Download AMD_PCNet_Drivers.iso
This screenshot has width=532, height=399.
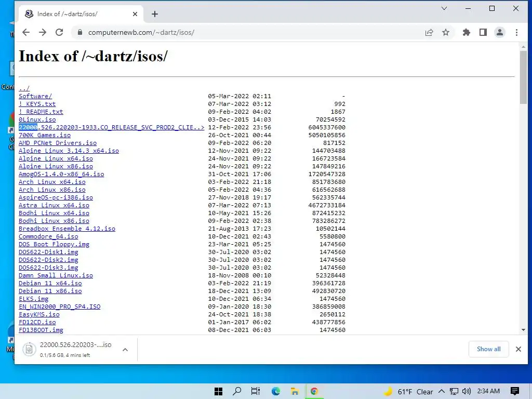[58, 143]
